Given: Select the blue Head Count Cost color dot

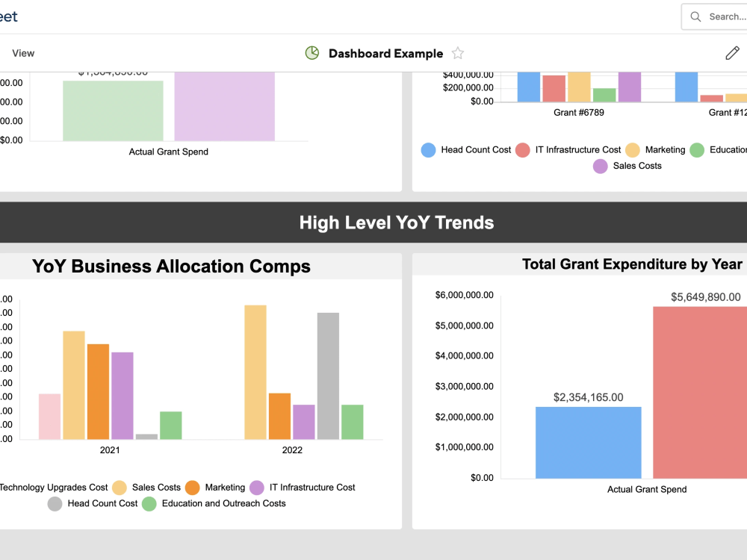Looking at the screenshot, I should pos(428,149).
